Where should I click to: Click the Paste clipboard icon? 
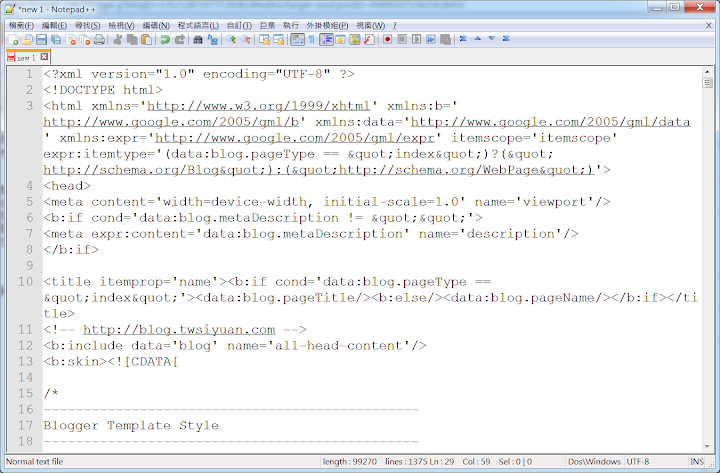(146, 39)
